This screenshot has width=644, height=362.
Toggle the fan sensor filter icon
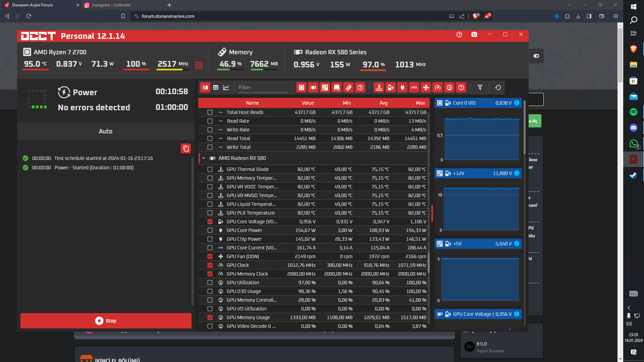click(426, 87)
